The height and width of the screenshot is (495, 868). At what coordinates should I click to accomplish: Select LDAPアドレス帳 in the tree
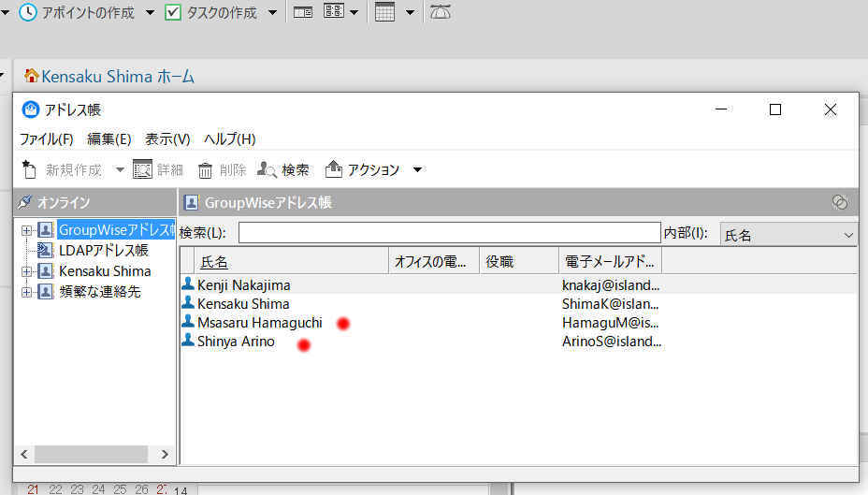[104, 250]
